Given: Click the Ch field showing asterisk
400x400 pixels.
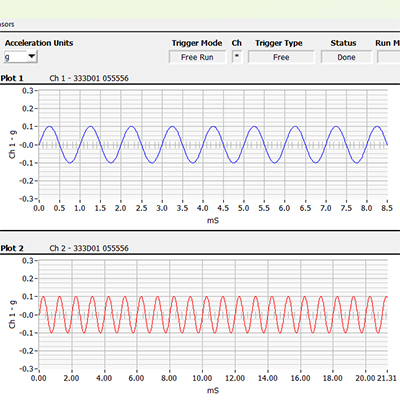Looking at the screenshot, I should (x=237, y=57).
